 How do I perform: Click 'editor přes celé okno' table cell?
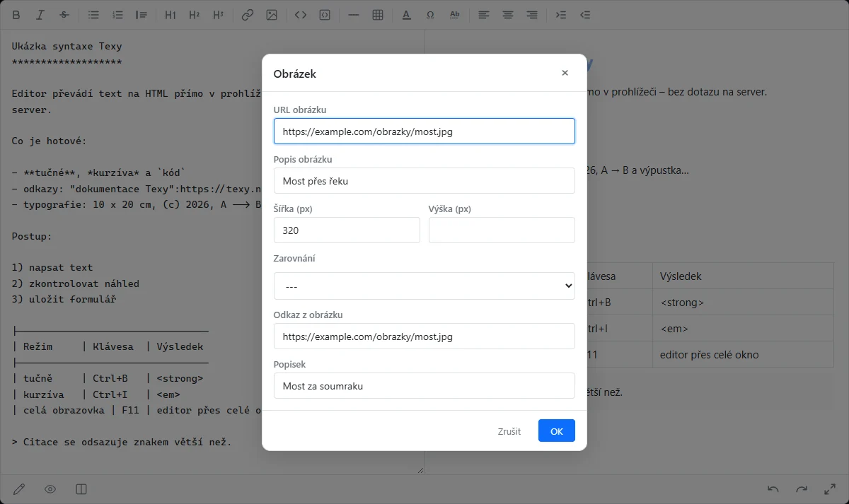point(743,354)
